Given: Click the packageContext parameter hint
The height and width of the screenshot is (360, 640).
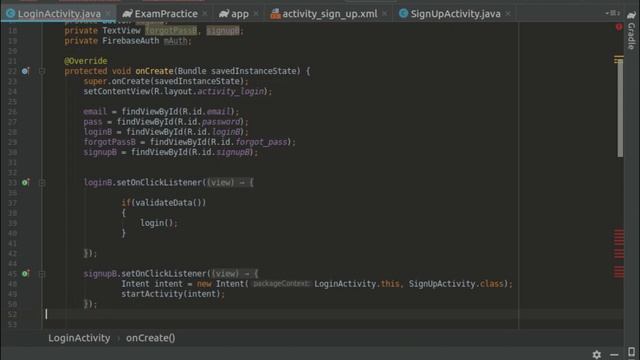Looking at the screenshot, I should click(x=281, y=284).
